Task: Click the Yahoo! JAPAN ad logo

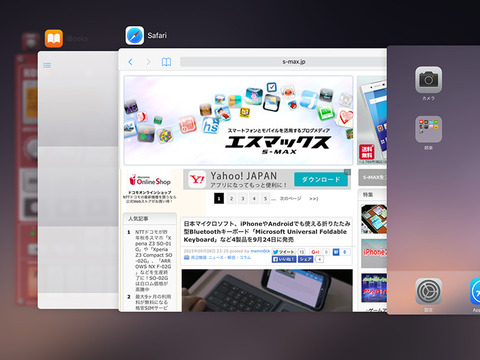Action: click(x=197, y=180)
